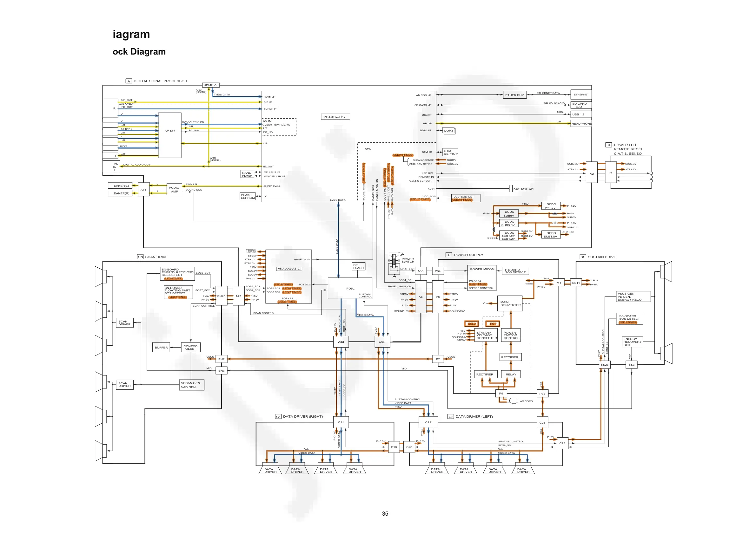Select the AUDIO AMP block
The width and height of the screenshot is (756, 534).
coord(174,190)
